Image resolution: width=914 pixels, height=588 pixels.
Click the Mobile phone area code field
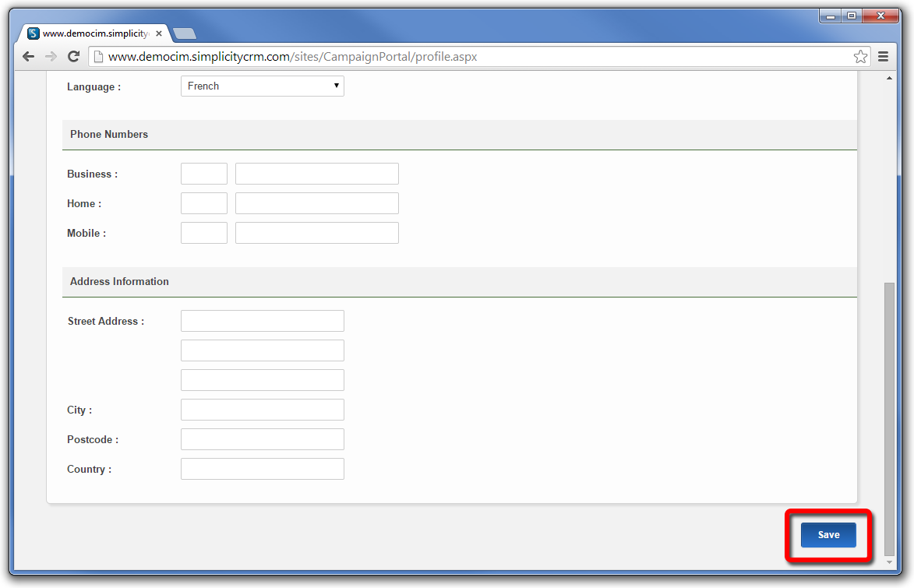coord(204,233)
